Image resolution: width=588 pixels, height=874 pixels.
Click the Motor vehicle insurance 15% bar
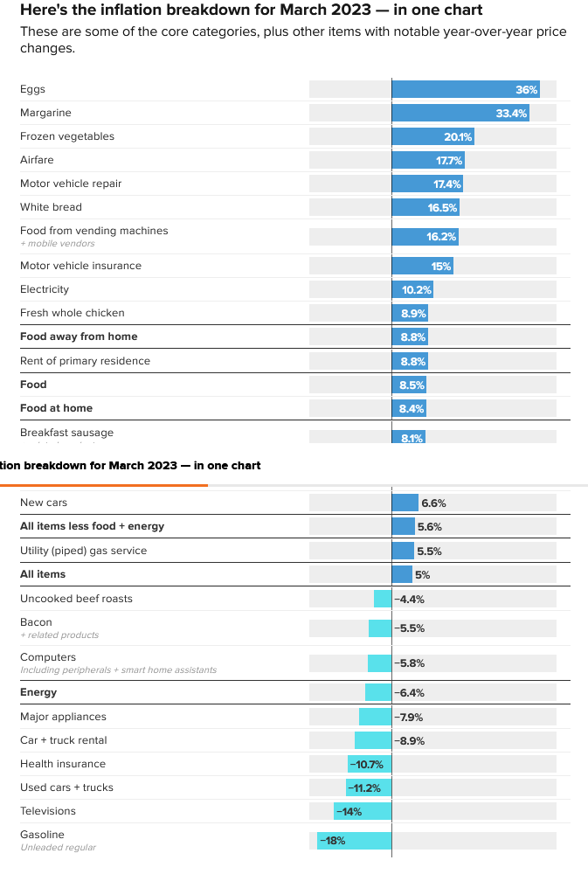click(x=422, y=266)
